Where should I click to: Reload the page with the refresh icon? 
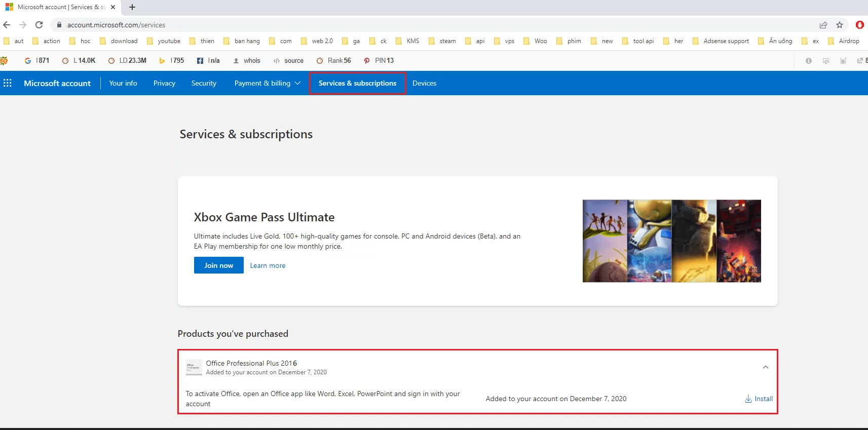39,25
